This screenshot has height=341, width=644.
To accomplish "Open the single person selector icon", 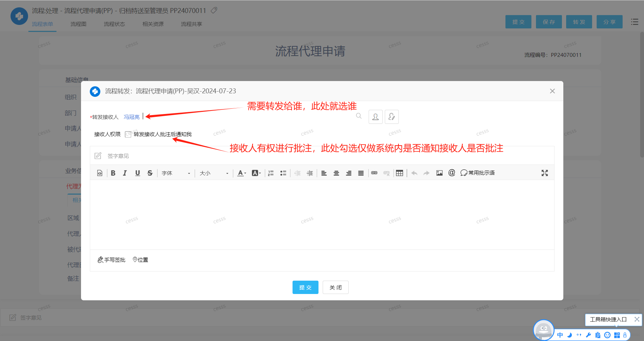I will pos(376,117).
